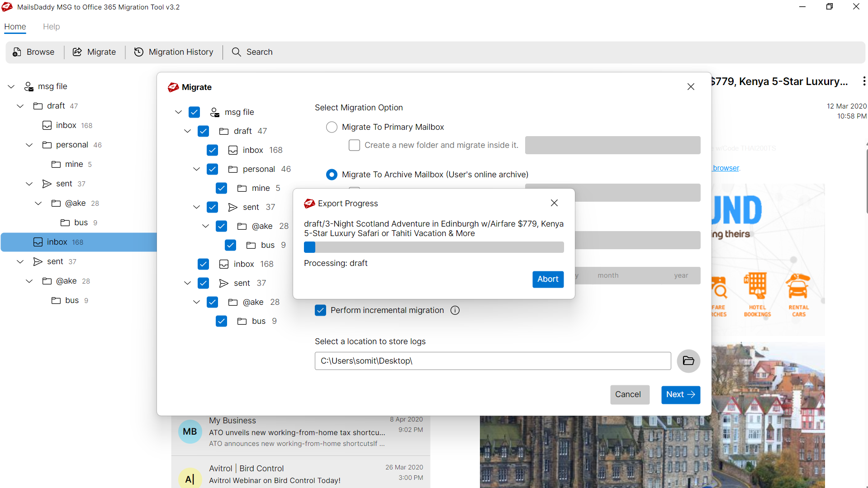Open Migration History clock icon
This screenshot has height=488, width=868.
[139, 52]
